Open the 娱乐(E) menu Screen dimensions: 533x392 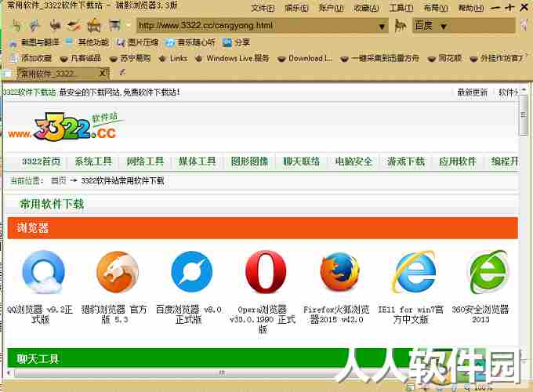(x=296, y=8)
